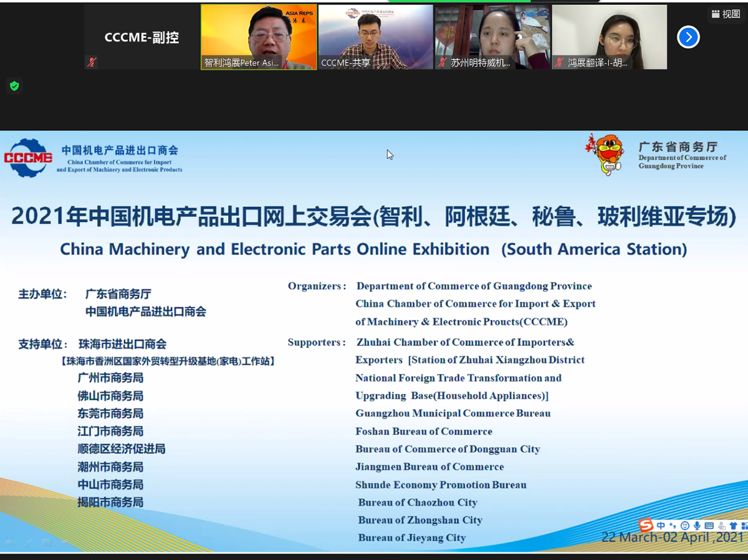The image size is (748, 560).
Task: Click '主办单位:' label
Action: tap(42, 294)
